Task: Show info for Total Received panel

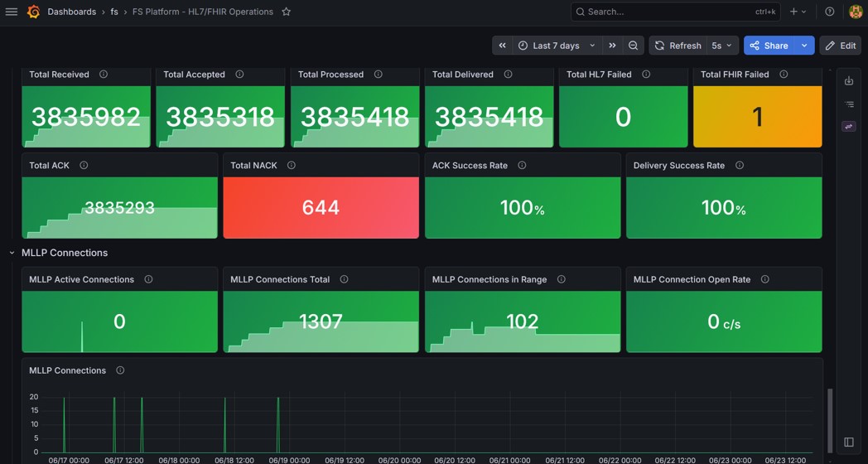Action: (x=104, y=75)
